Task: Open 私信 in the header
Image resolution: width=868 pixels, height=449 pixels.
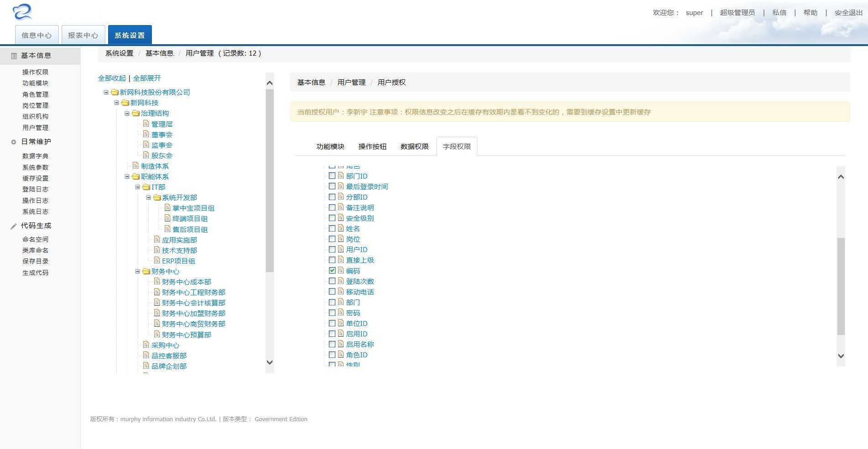Action: tap(779, 13)
